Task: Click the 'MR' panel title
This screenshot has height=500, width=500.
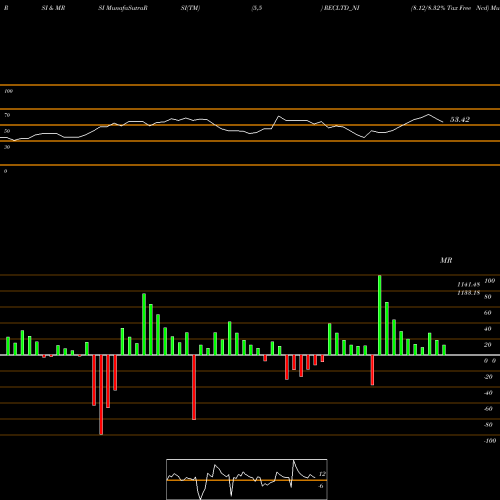Action: pos(446,260)
